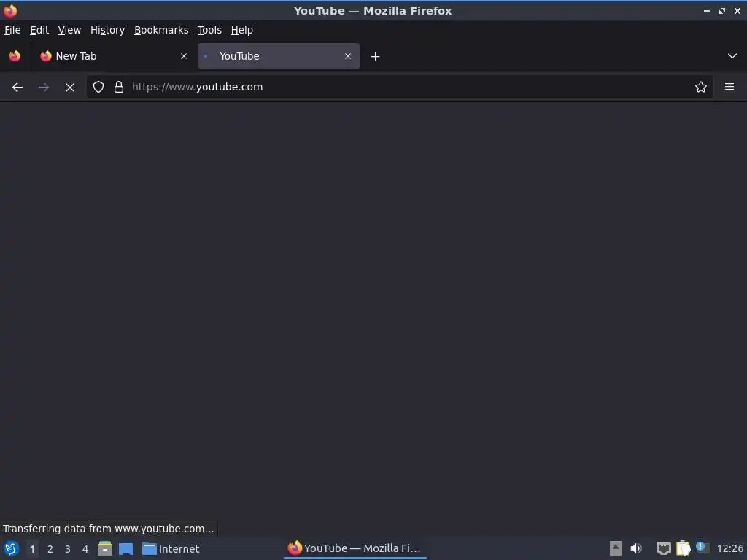The image size is (747, 560).
Task: Close the Firefox window
Action: (x=737, y=10)
